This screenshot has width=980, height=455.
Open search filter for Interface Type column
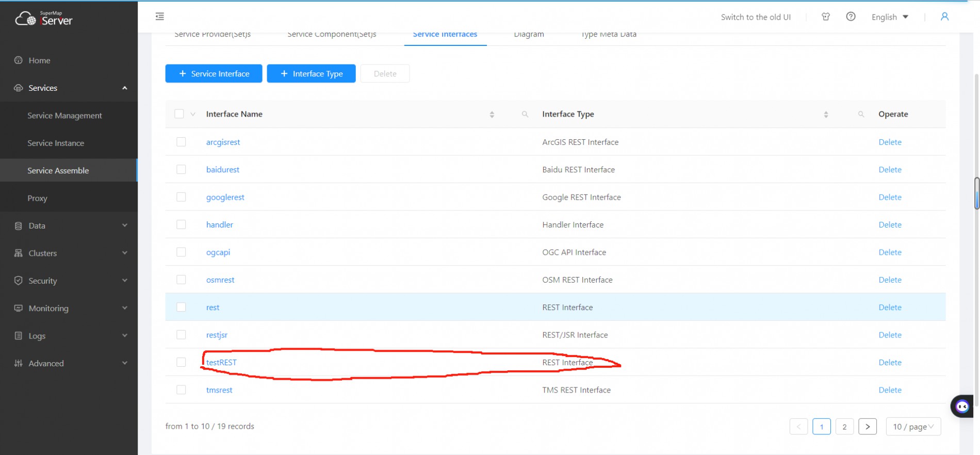pyautogui.click(x=861, y=114)
